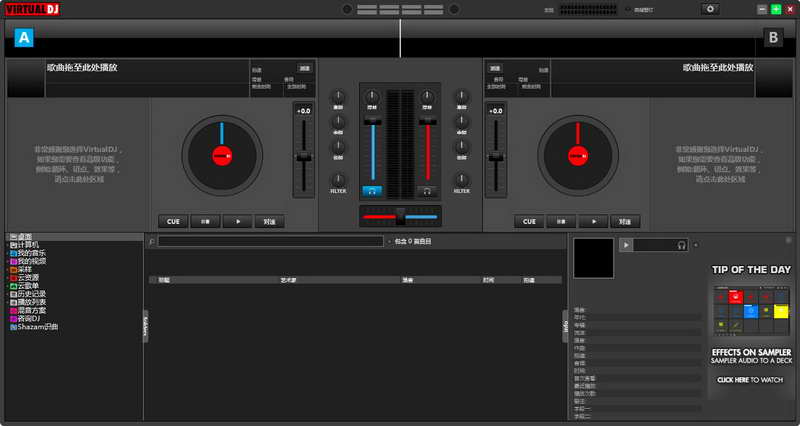Open 云歌单 folder
The width and height of the screenshot is (800, 426).
tap(24, 286)
